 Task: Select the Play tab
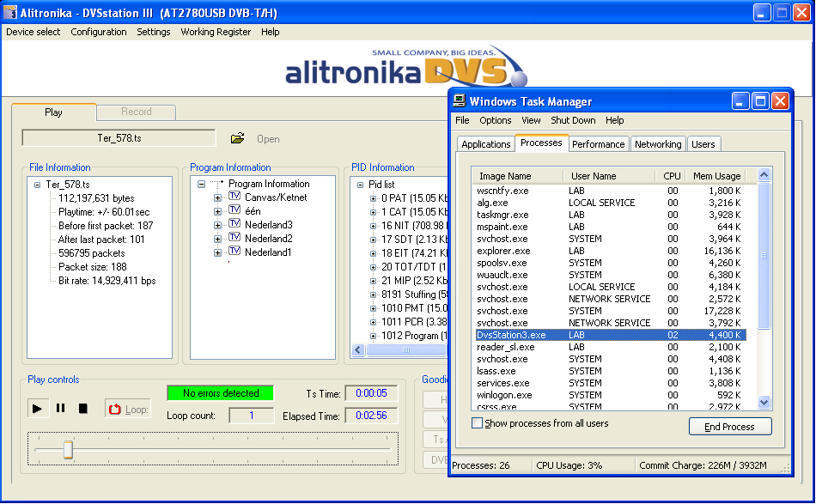click(53, 112)
